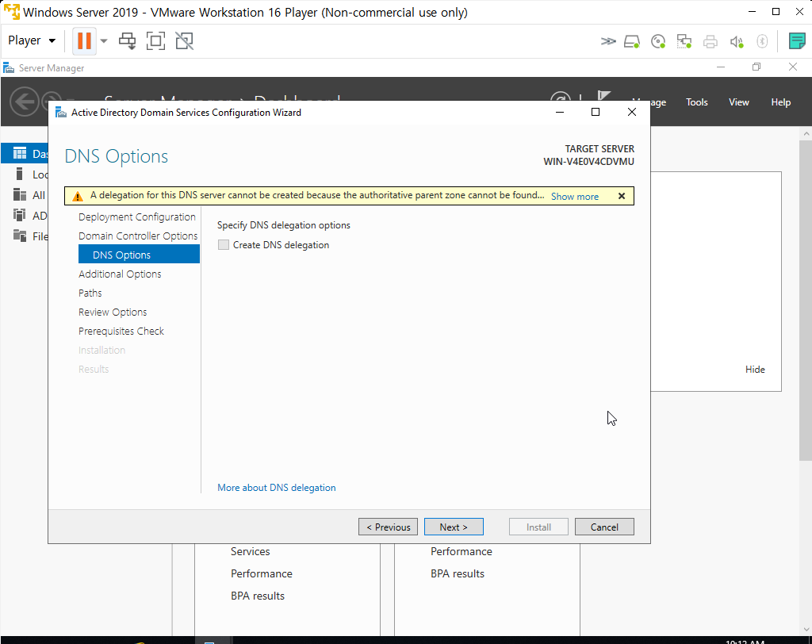Click Performance in the right server tile

461,551
